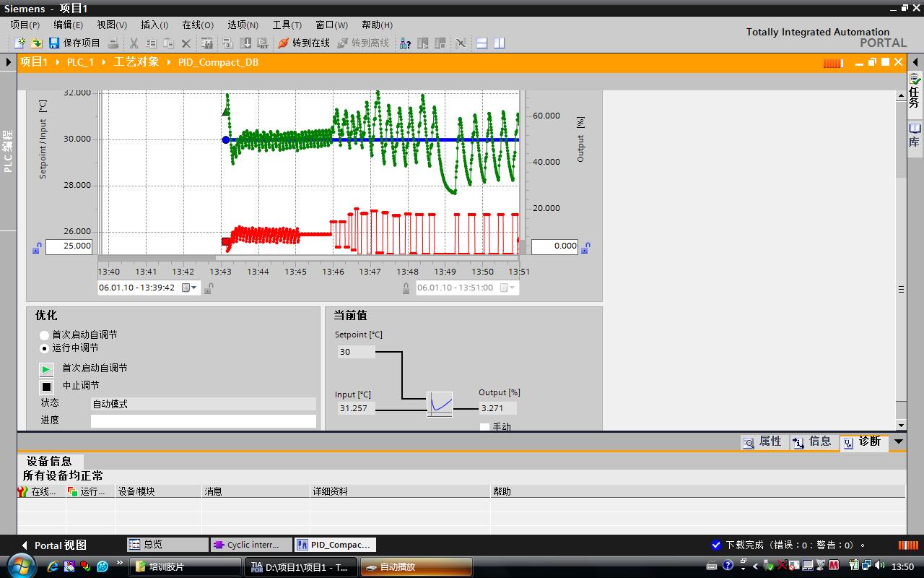Click the delete X icon in the toolbar

[x=186, y=43]
